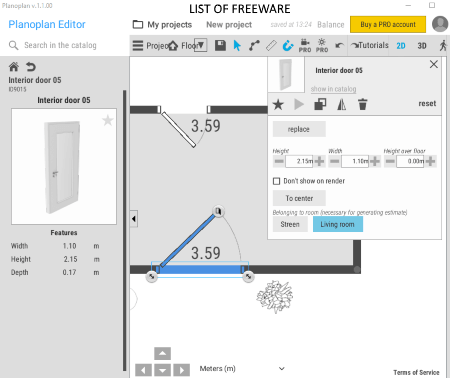Click the To center button
The image size is (450, 378).
tap(299, 198)
